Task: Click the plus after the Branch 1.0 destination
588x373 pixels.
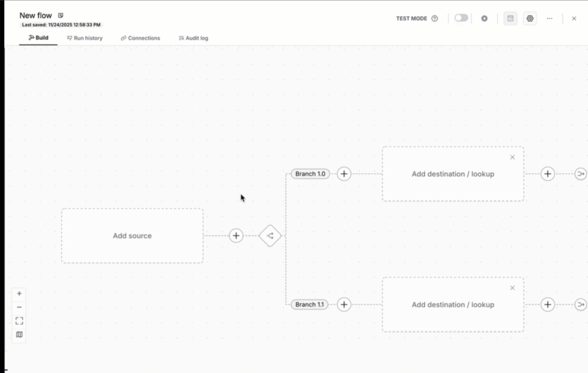Action: click(547, 174)
